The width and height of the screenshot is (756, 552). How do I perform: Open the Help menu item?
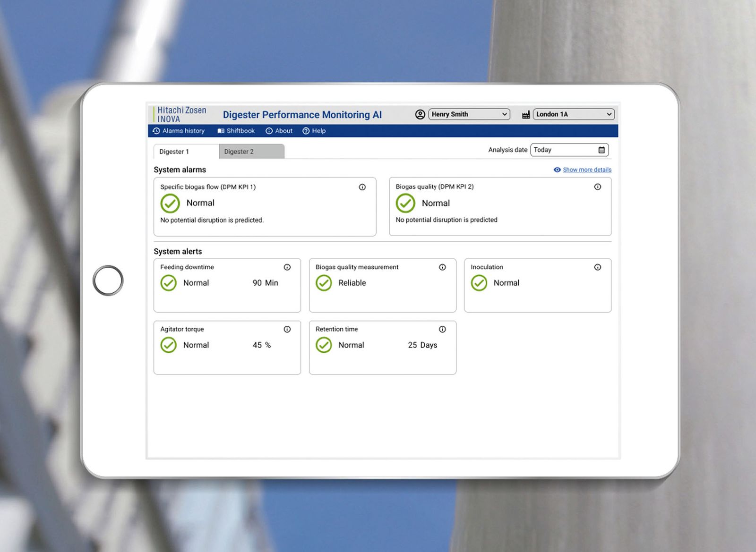[x=314, y=131]
